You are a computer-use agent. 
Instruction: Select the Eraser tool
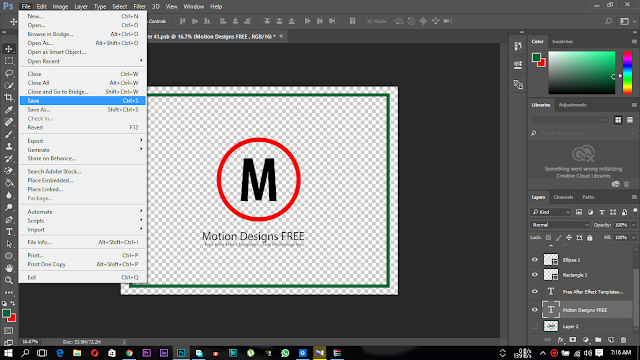click(x=9, y=171)
